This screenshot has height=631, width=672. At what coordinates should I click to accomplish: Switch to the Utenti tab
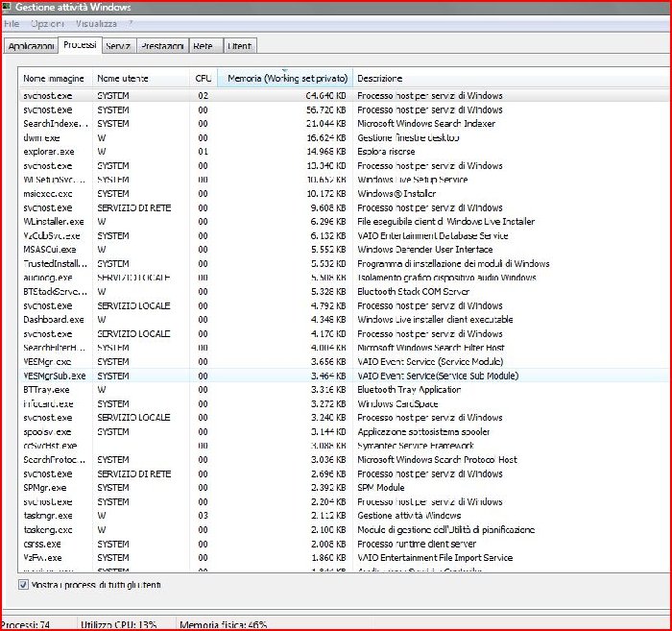[x=240, y=46]
